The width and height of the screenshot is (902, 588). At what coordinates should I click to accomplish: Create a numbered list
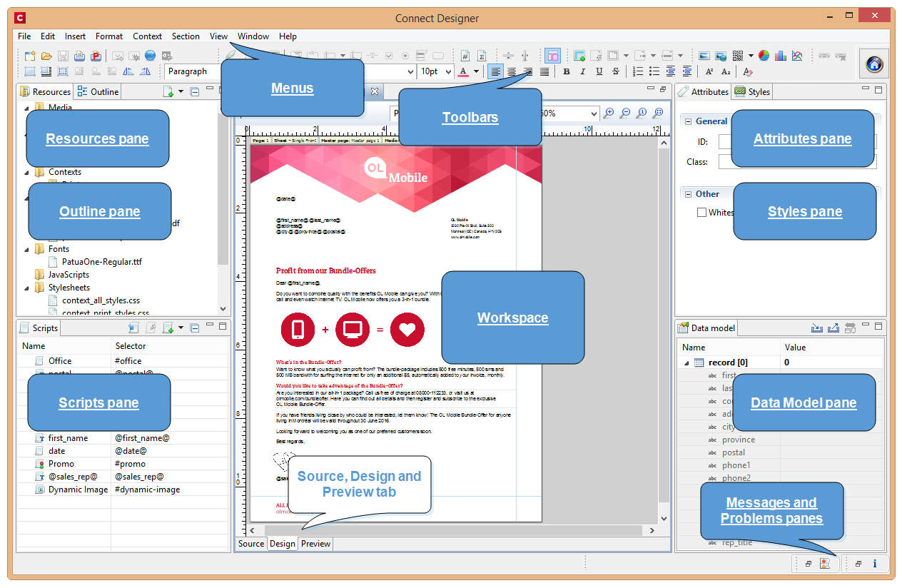click(638, 71)
